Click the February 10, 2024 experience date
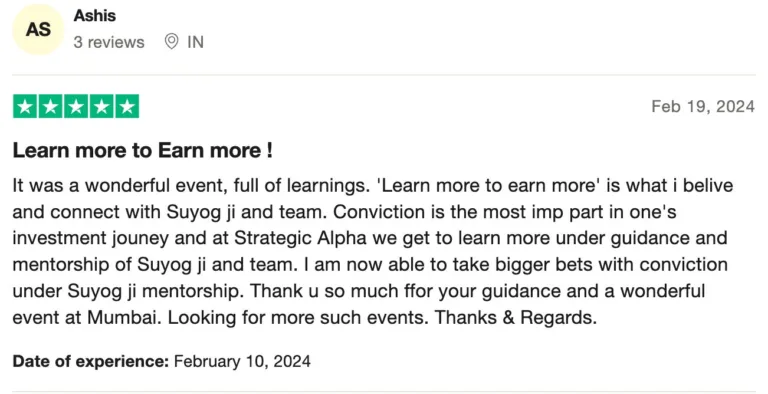The image size is (768, 394). pos(242,361)
